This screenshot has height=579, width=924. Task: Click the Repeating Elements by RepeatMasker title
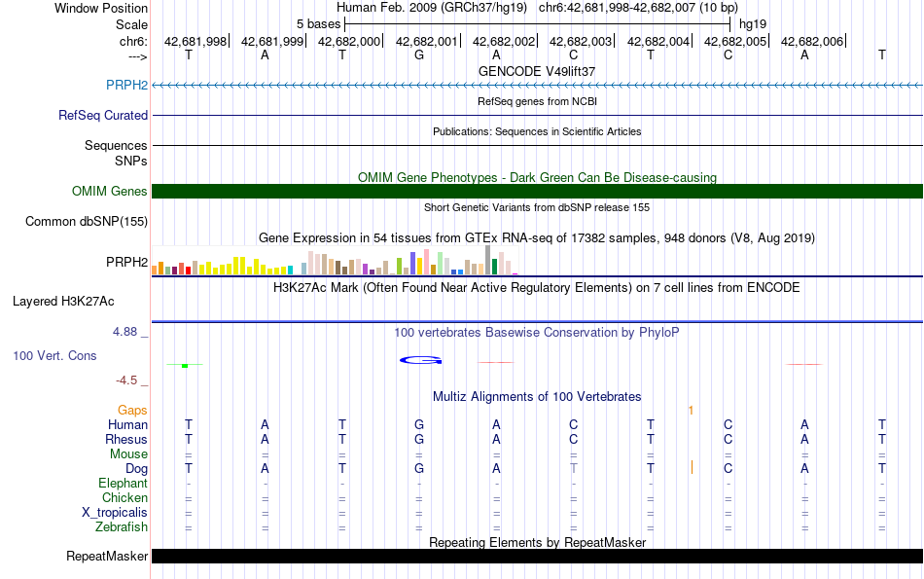pyautogui.click(x=537, y=542)
